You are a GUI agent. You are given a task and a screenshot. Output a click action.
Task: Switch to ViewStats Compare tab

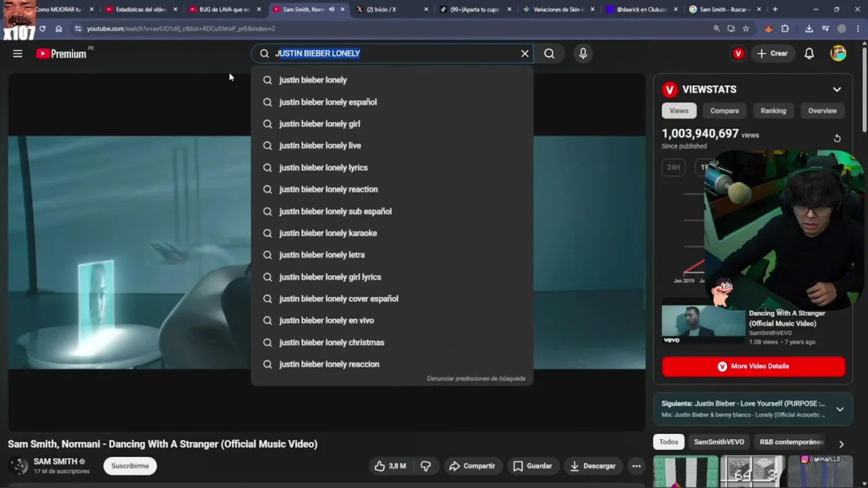[724, 110]
